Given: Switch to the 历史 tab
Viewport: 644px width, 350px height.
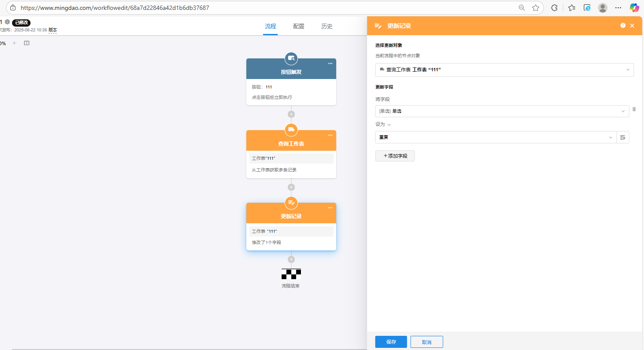Looking at the screenshot, I should click(327, 26).
